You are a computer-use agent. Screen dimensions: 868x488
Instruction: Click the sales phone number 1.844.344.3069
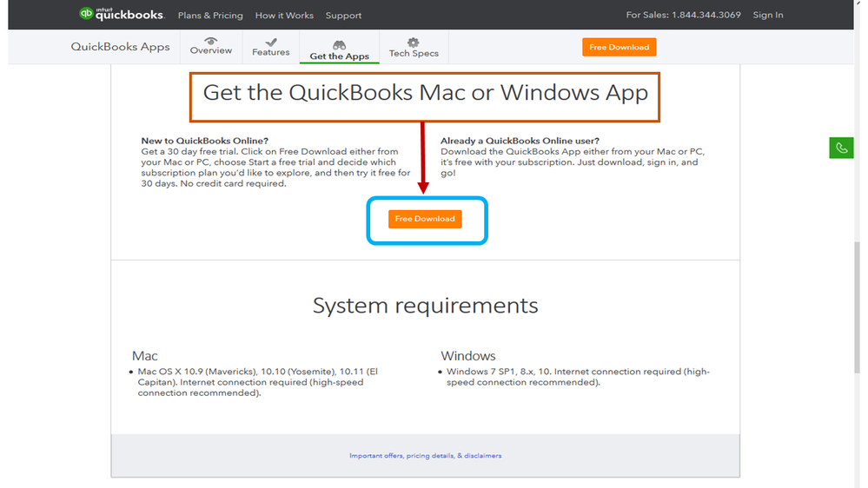pos(706,15)
